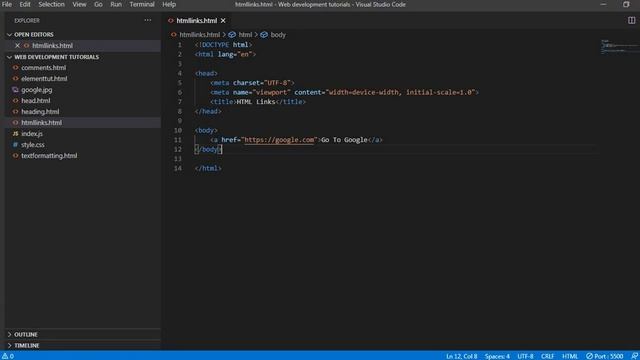Image resolution: width=640 pixels, height=360 pixels.
Task: Select htmllinks.html in the project file tree
Action: click(x=42, y=123)
